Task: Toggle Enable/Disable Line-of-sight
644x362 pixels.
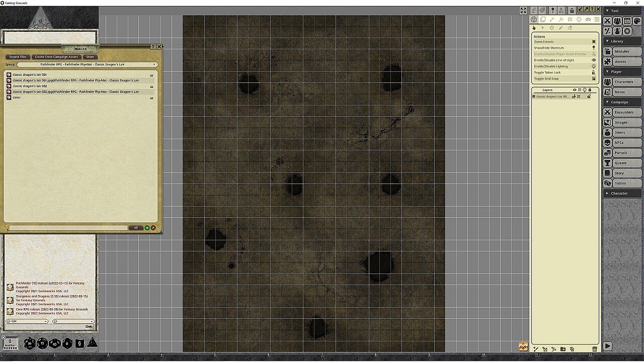Action: pyautogui.click(x=594, y=60)
